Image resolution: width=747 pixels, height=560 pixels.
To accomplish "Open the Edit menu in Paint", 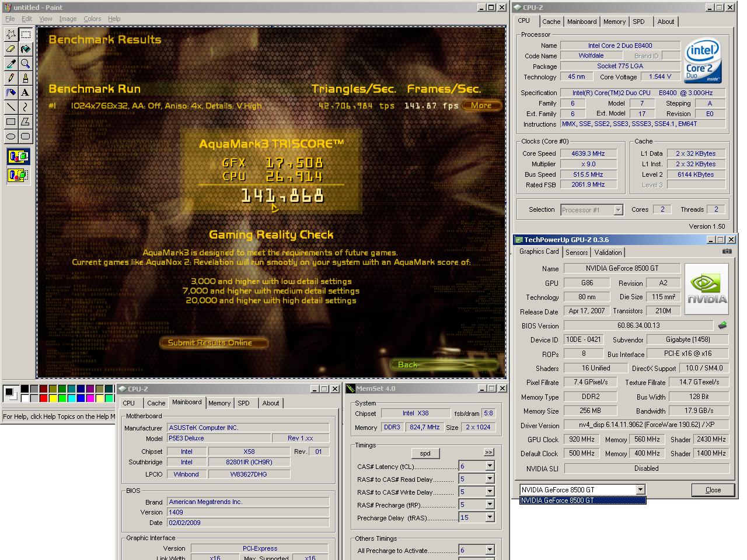I will point(27,19).
